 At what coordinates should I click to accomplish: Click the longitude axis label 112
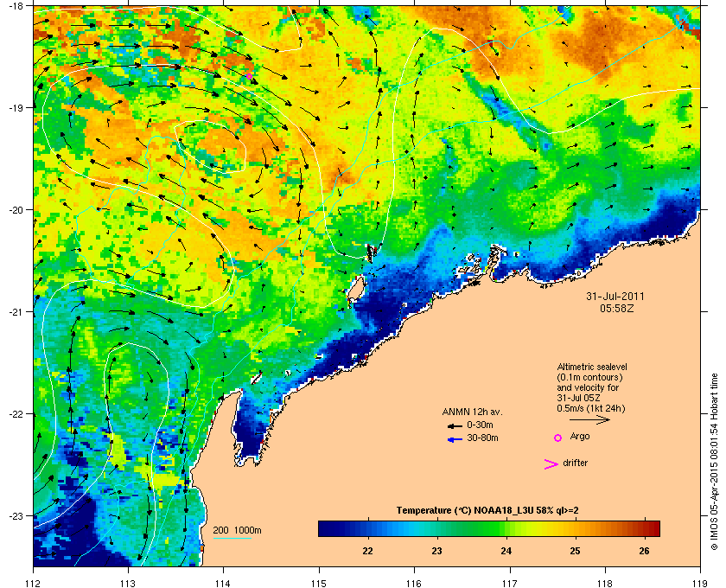click(x=34, y=583)
